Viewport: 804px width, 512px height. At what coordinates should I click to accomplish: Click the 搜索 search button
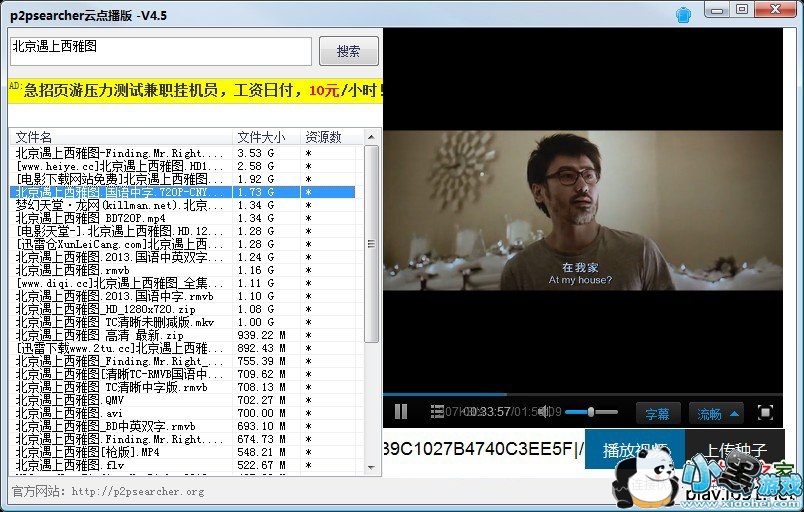(x=349, y=51)
